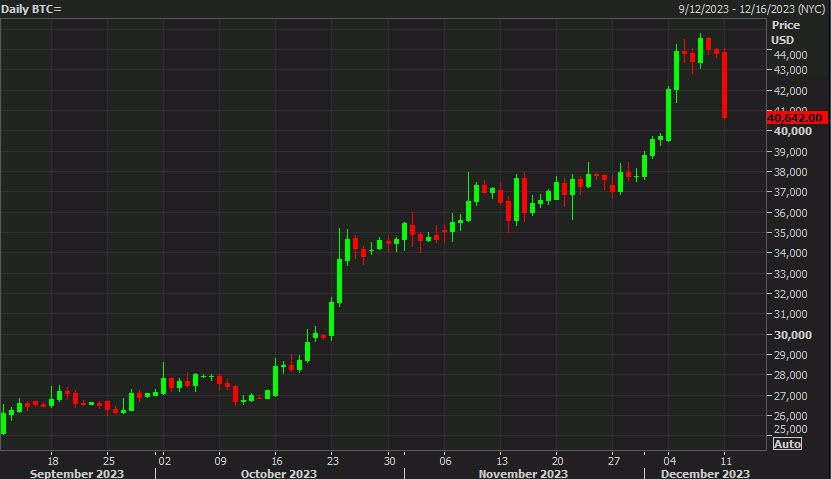Click the bold 40,000 price axis label

[x=792, y=131]
